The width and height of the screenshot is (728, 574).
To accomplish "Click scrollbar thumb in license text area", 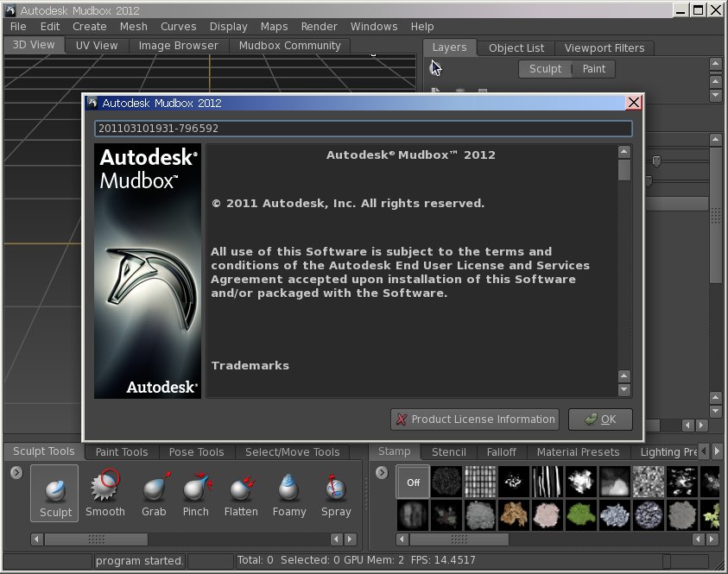I will [x=624, y=170].
